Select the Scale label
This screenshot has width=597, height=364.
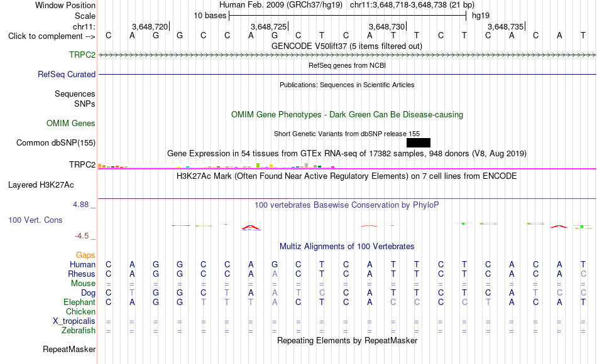pos(85,16)
